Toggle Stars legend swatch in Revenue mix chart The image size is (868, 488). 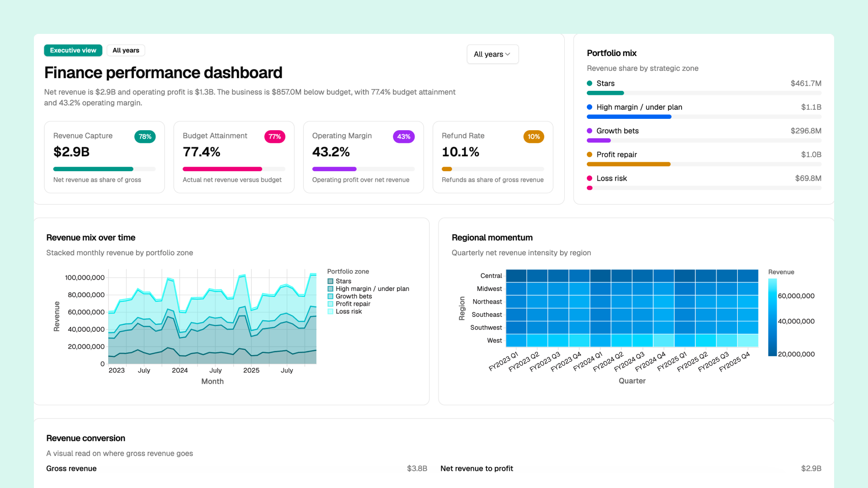click(330, 281)
